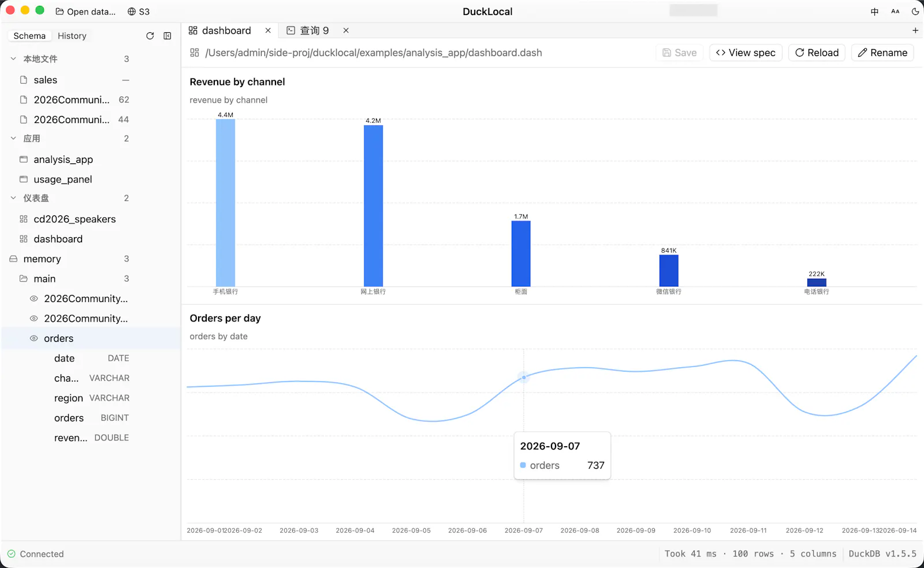The width and height of the screenshot is (924, 568).
Task: Collapse the 本地文件 section
Action: point(13,59)
